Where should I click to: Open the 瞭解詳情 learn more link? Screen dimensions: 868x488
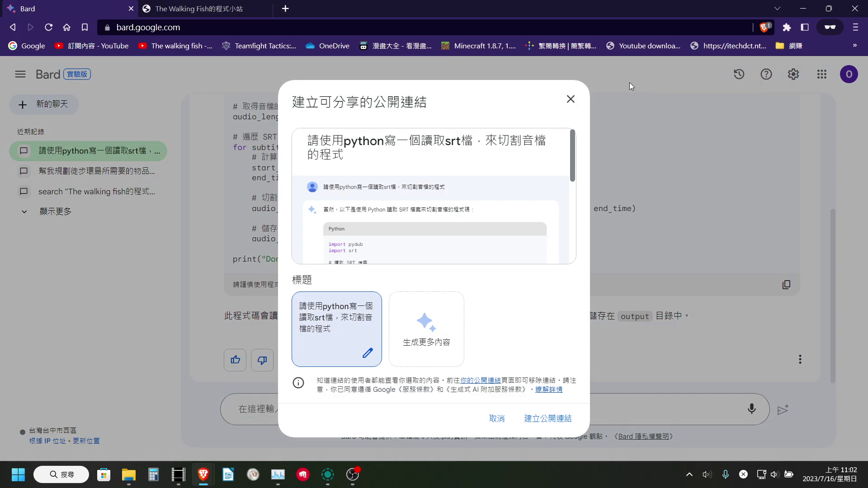(549, 389)
